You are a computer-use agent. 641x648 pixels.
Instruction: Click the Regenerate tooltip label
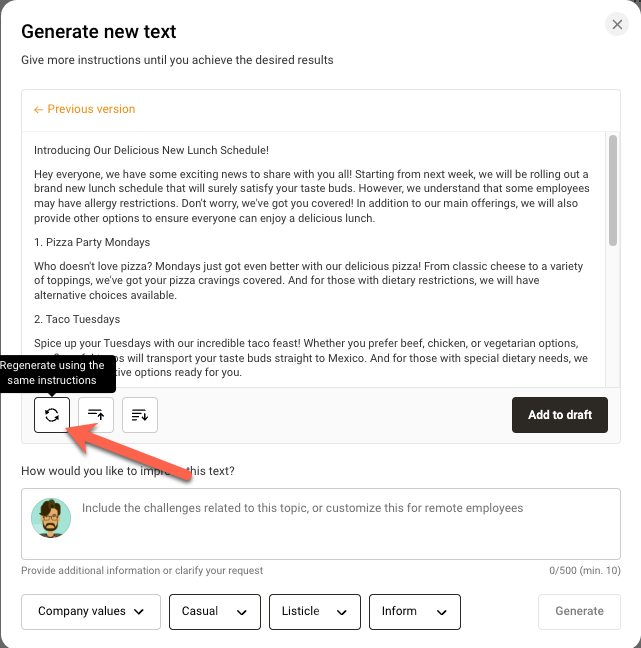[54, 373]
